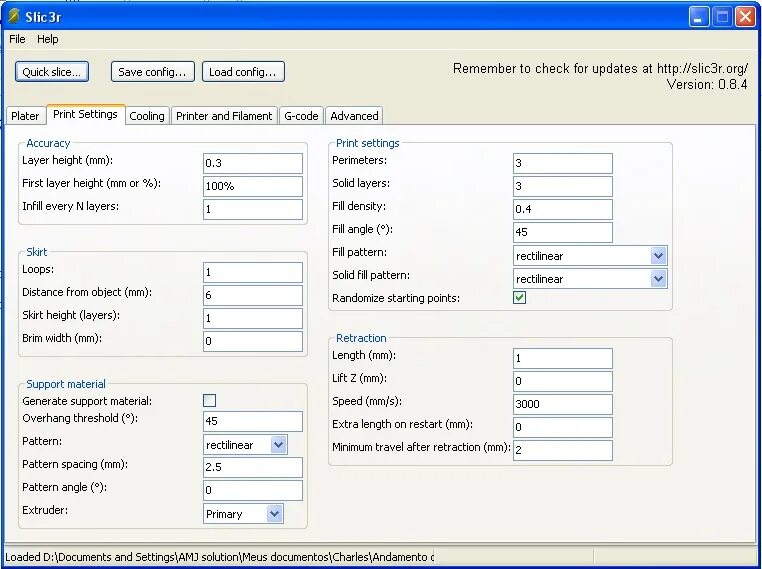The width and height of the screenshot is (762, 569).
Task: Click the Overhang threshold field
Action: 253,421
